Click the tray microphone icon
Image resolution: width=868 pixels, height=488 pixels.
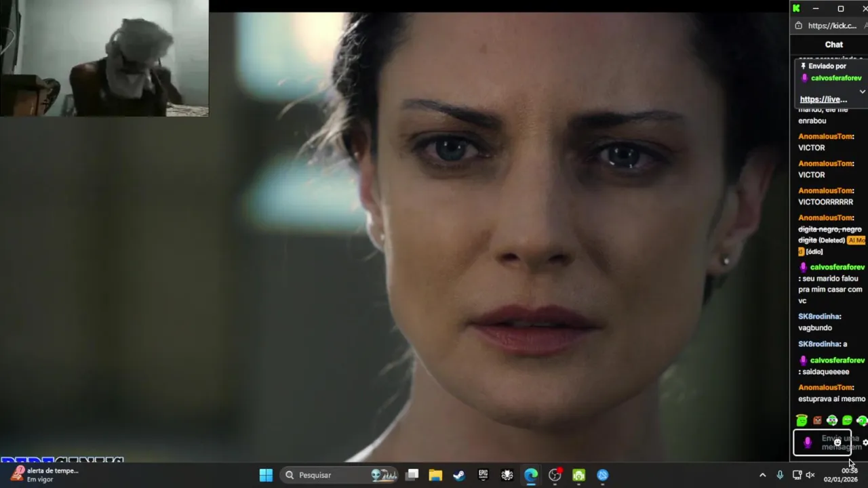coord(780,475)
